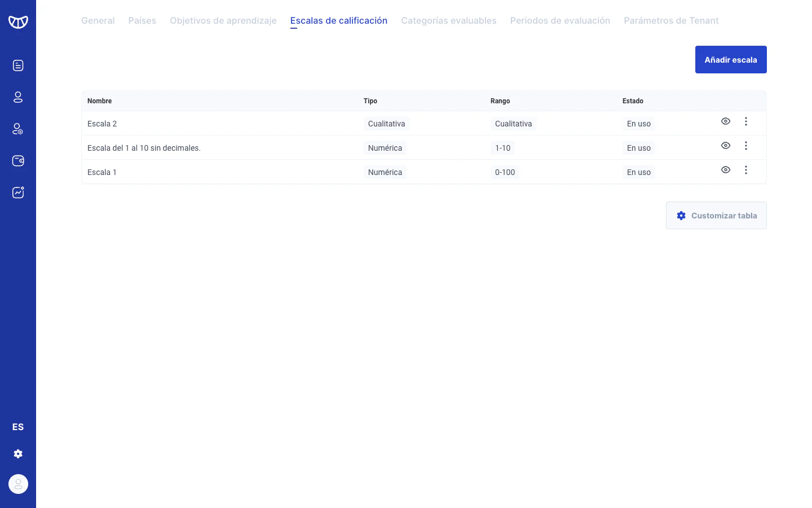Open the document list sidebar icon
The width and height of the screenshot is (812, 508).
(x=18, y=65)
